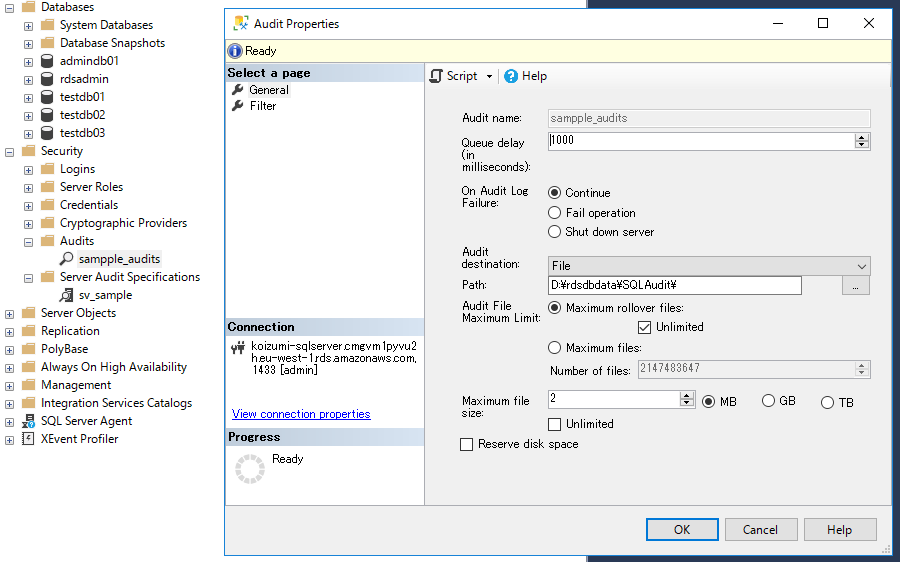Click the XEvent Profiler icon
The height and width of the screenshot is (562, 900).
(x=29, y=439)
